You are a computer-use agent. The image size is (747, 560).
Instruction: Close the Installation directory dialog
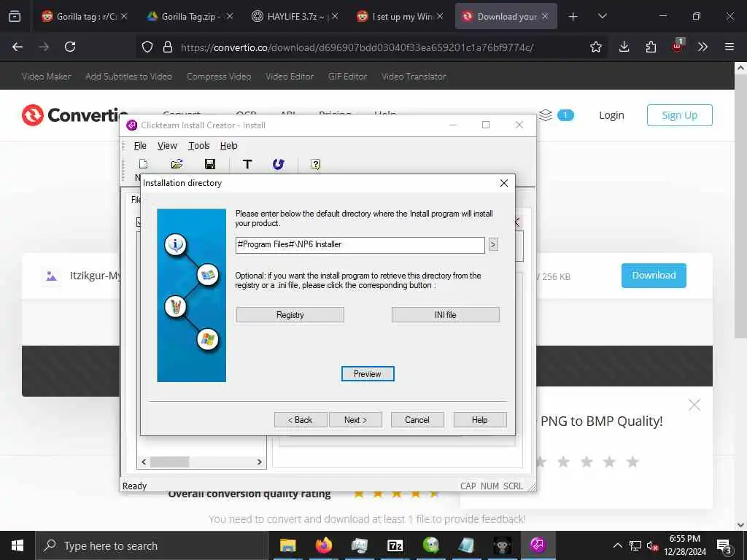pos(503,183)
